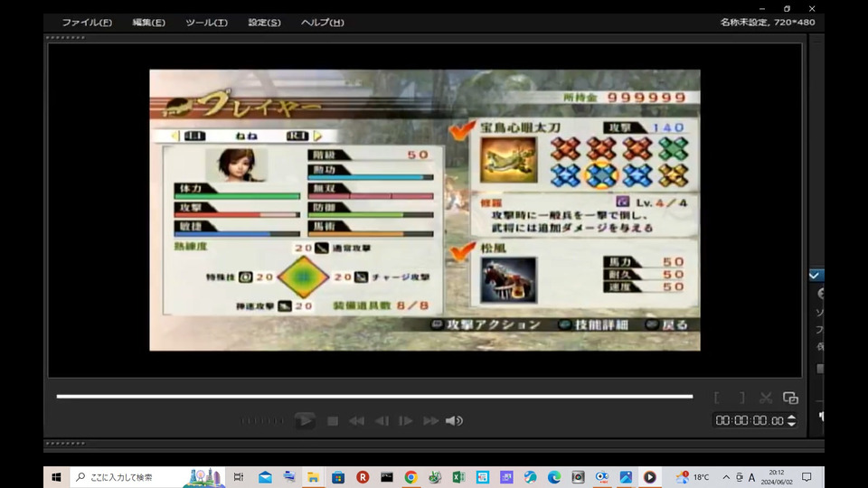Image resolution: width=868 pixels, height=488 pixels.
Task: Click the checkmark icon on the right panel
Action: (x=815, y=275)
